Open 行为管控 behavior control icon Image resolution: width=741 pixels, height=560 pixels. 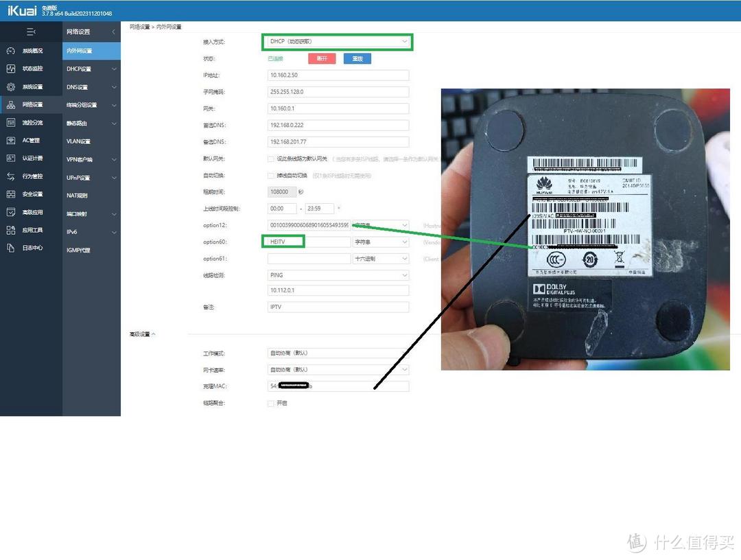(11, 176)
